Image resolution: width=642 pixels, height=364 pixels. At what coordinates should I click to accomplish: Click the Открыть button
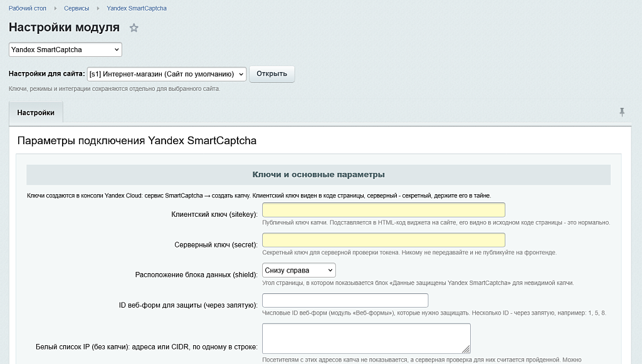272,74
